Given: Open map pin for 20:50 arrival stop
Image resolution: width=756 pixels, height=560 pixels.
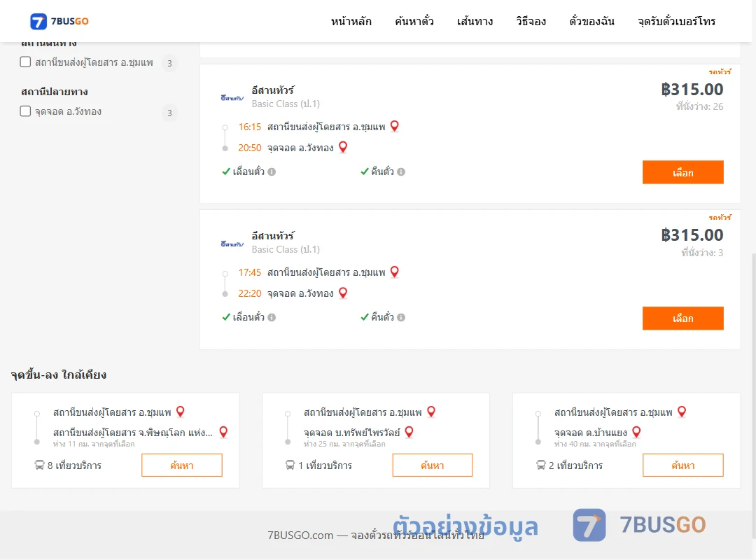Looking at the screenshot, I should [343, 146].
